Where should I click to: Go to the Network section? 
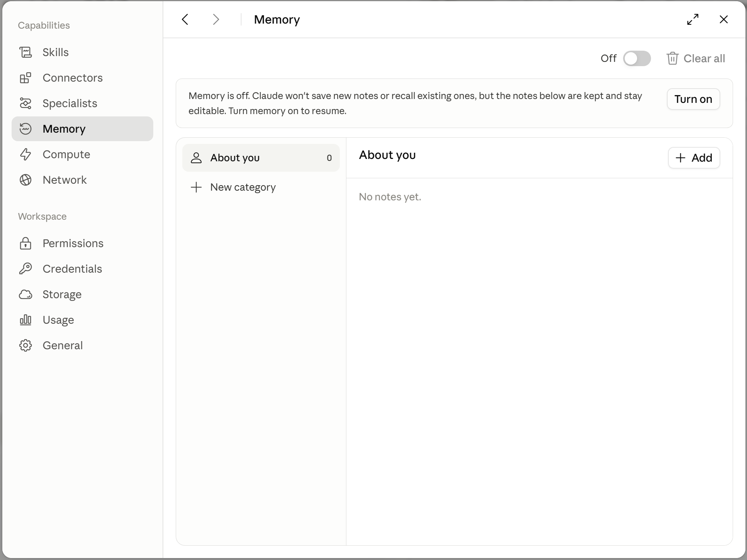click(82, 180)
